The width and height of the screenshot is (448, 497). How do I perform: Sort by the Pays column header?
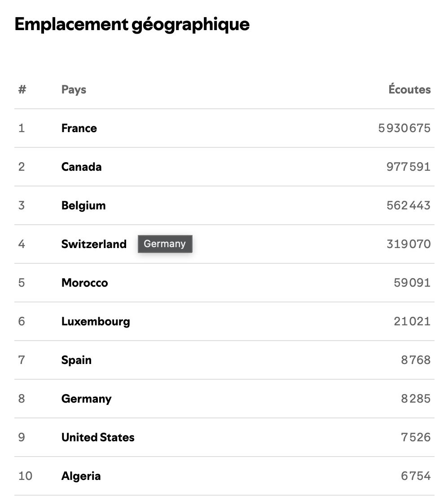click(74, 90)
